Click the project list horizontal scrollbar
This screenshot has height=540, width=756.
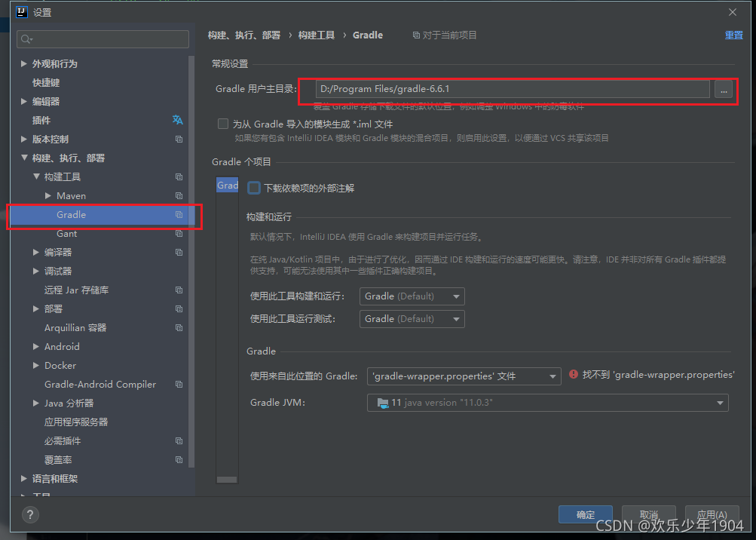(227, 480)
